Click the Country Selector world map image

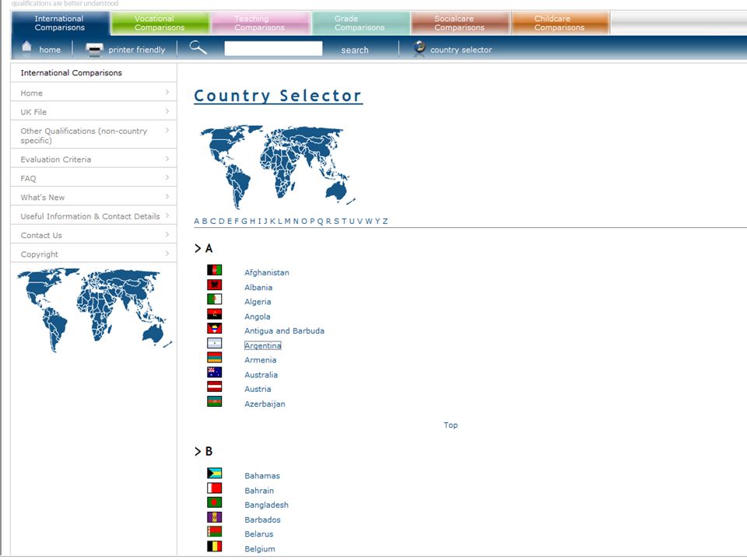click(277, 166)
